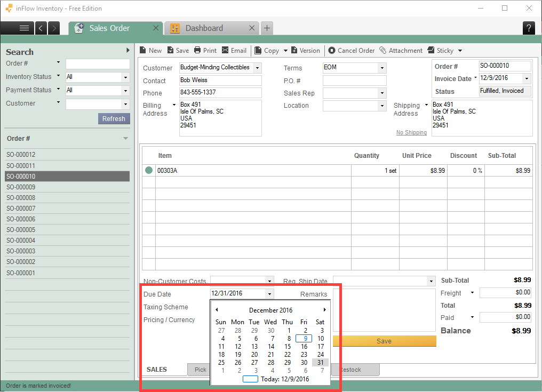542x392 pixels.
Task: Open the Inventory Status filter dropdown
Action: pos(125,77)
